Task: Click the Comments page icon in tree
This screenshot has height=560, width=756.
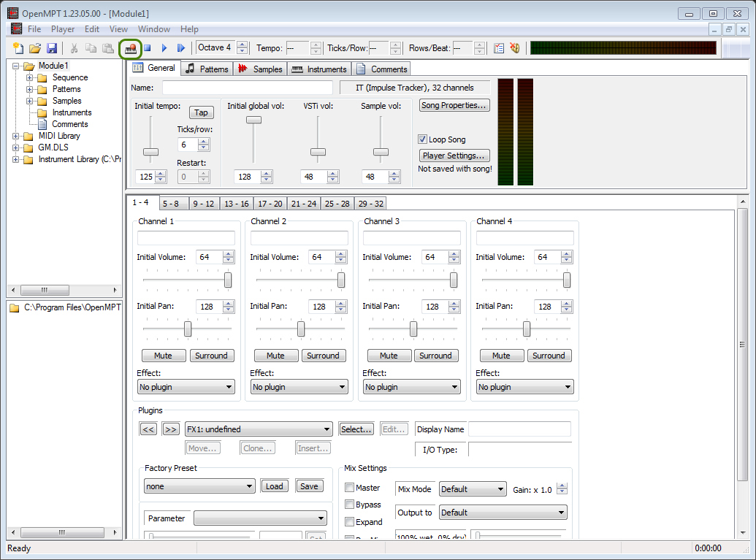Action: [42, 124]
